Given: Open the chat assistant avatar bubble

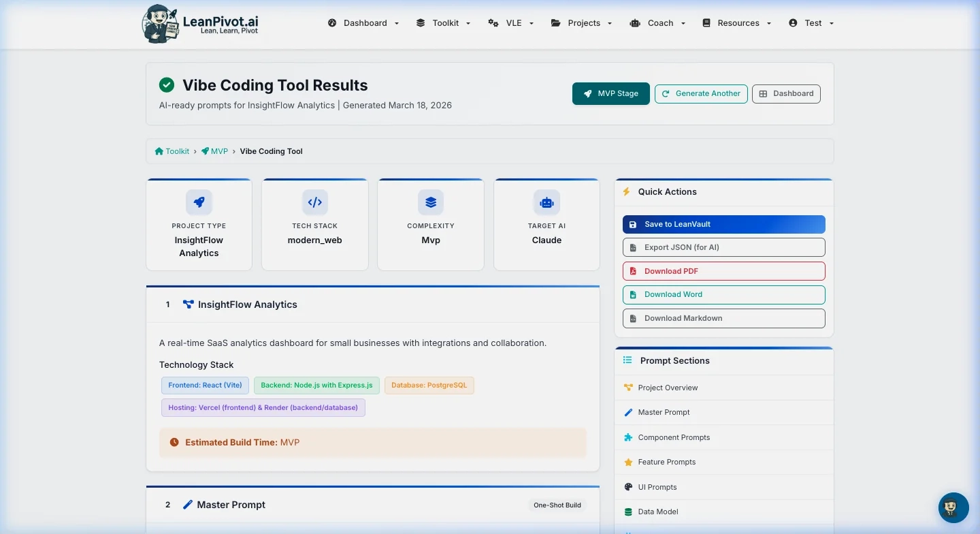Looking at the screenshot, I should point(953,507).
